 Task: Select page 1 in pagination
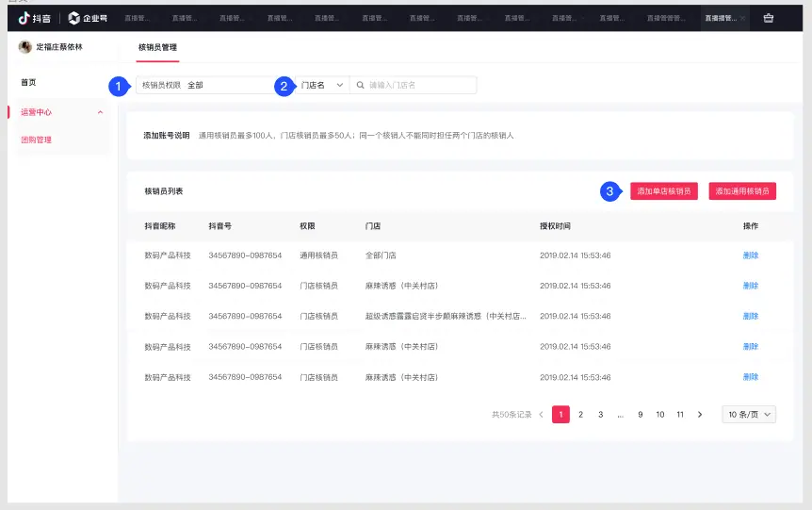pos(560,415)
